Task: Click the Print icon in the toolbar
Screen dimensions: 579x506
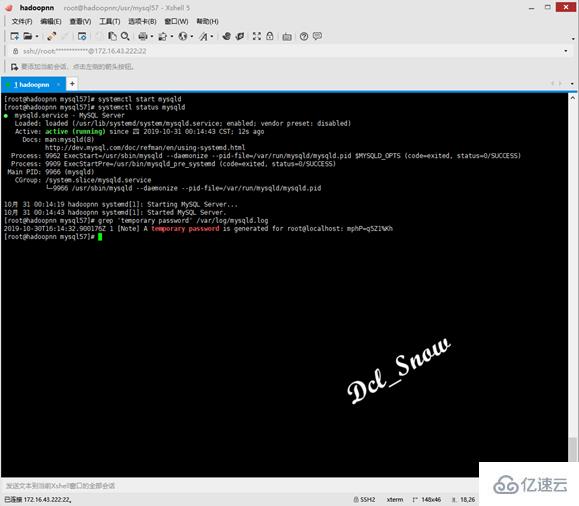Action: point(143,36)
